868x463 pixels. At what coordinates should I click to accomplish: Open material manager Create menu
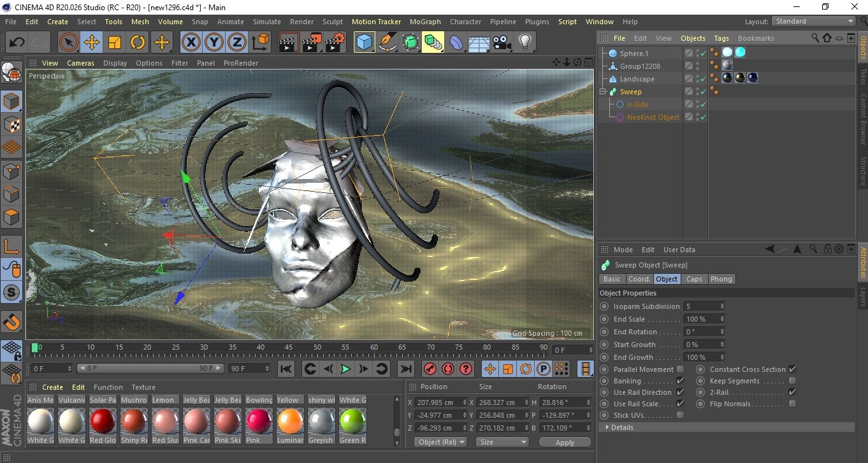[x=52, y=387]
